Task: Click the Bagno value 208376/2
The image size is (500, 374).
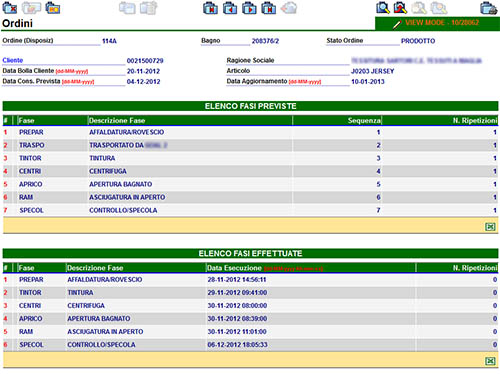Action: [265, 41]
